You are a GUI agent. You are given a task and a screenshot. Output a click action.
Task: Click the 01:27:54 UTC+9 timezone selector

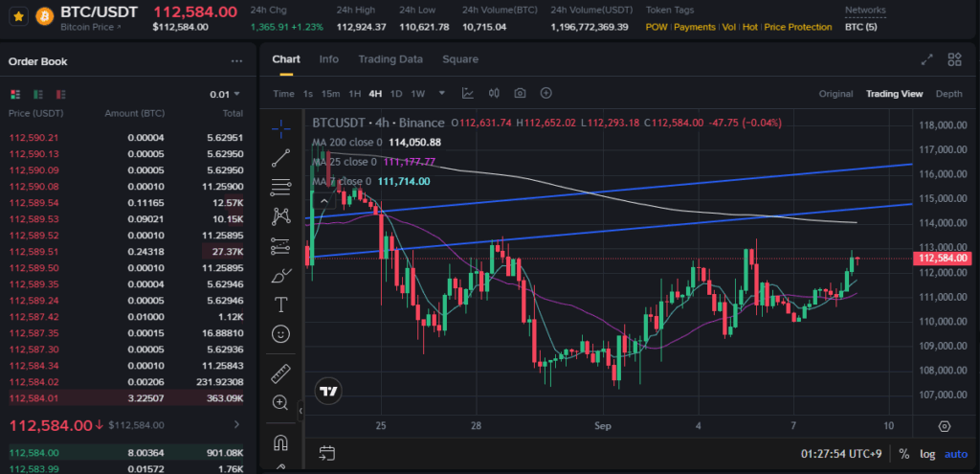[x=841, y=453]
